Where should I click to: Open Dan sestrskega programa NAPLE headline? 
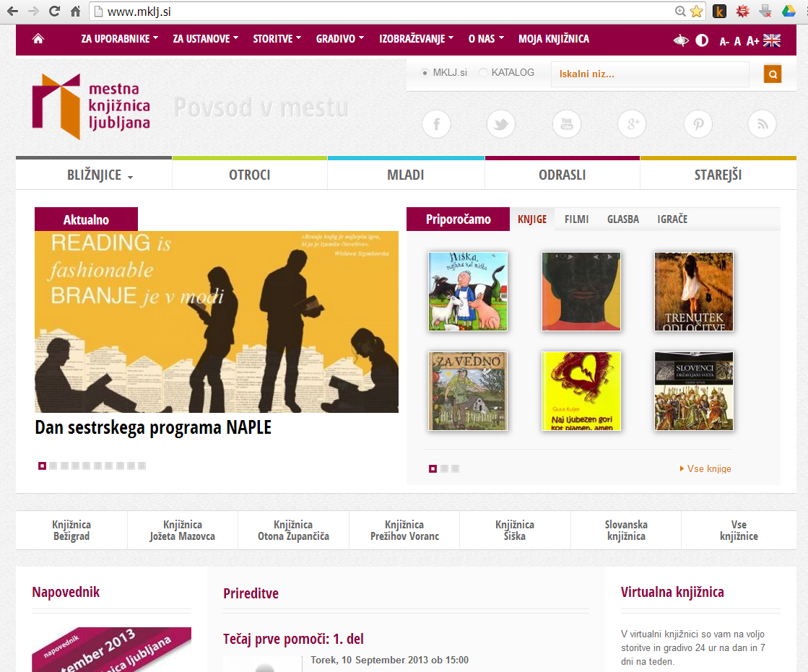click(x=153, y=427)
